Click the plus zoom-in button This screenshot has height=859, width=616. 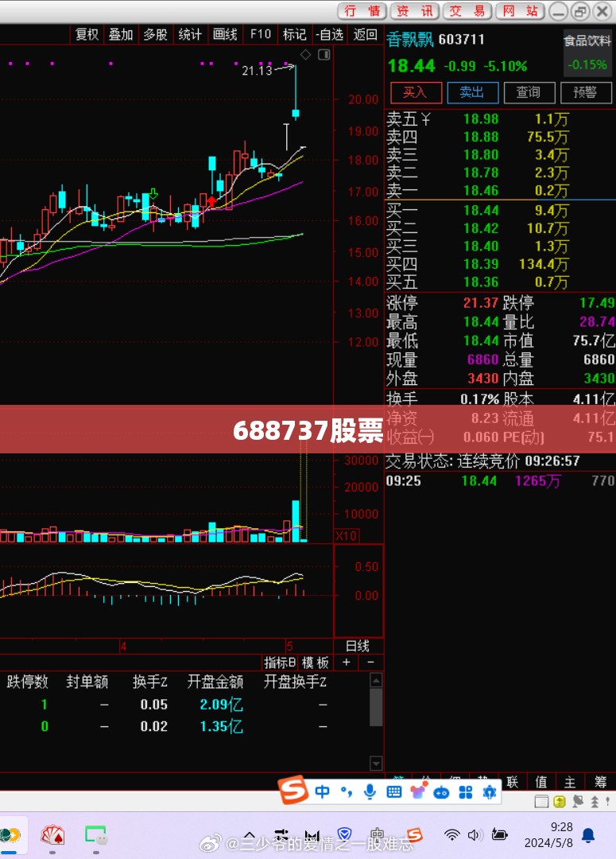pos(346,663)
